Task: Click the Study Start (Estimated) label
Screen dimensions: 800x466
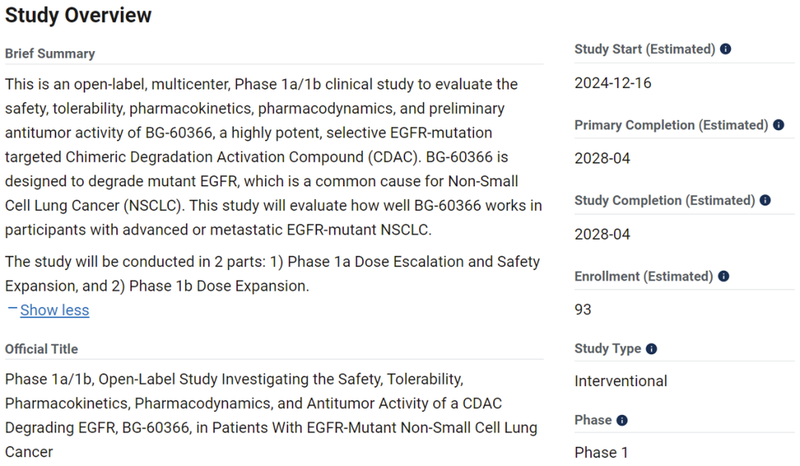Action: coord(645,49)
